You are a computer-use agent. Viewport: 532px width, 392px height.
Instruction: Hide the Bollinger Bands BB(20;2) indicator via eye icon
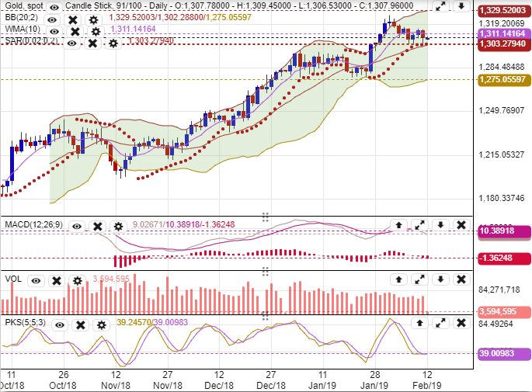pos(52,19)
